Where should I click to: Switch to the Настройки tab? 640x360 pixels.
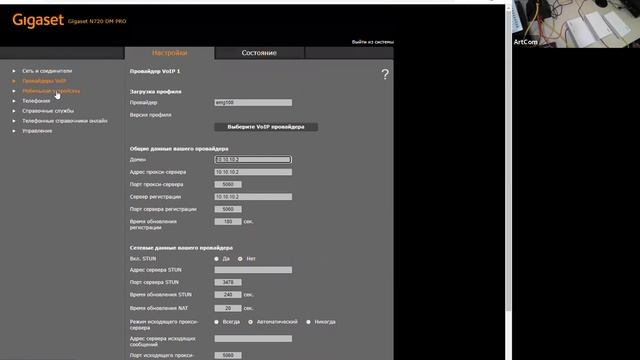coord(169,53)
